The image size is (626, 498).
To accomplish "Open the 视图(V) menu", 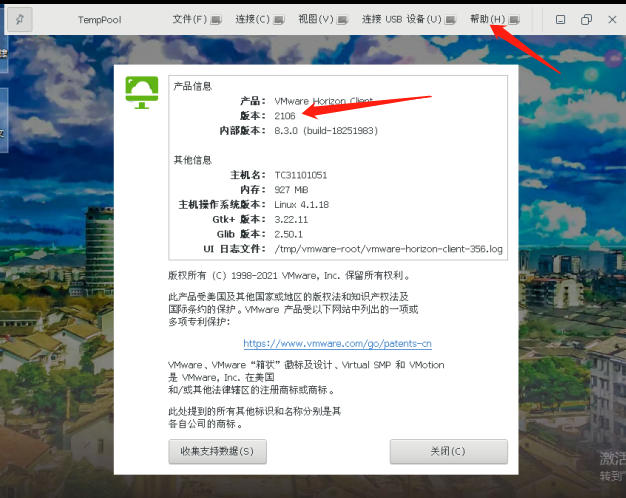I will (315, 19).
